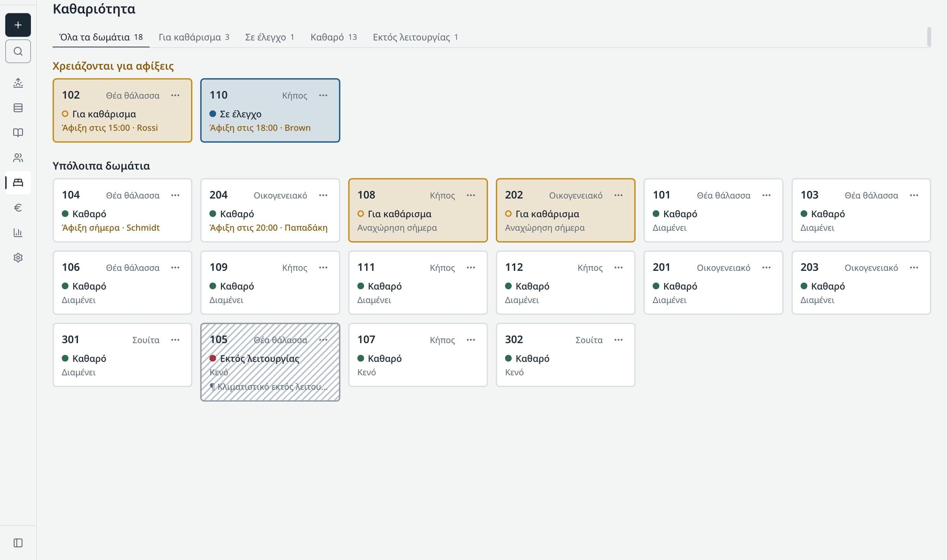Image resolution: width=947 pixels, height=560 pixels.
Task: Click the vertical scrollbar near the tabs
Action: [929, 37]
